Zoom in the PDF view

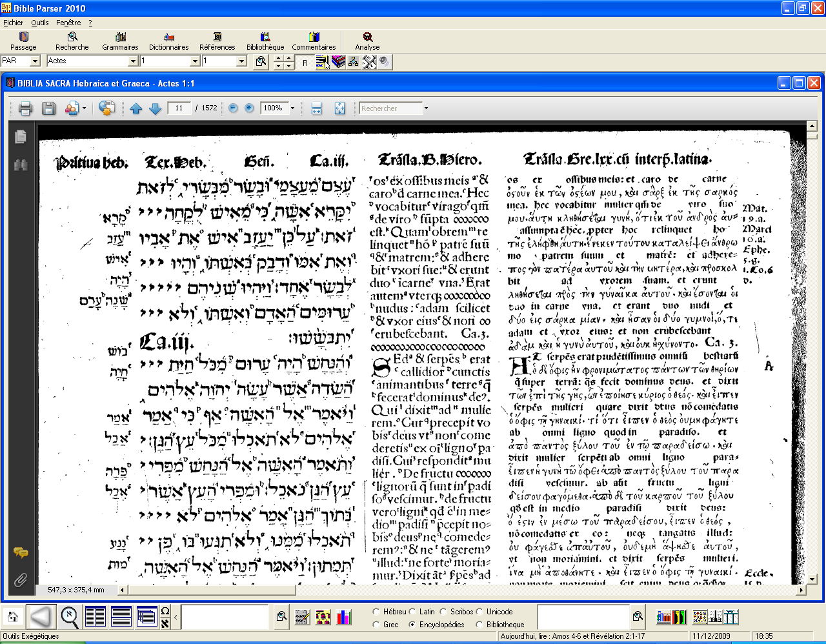tap(249, 108)
